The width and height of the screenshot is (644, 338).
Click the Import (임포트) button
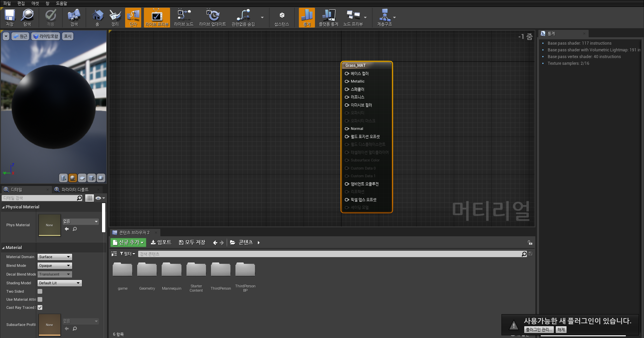161,242
